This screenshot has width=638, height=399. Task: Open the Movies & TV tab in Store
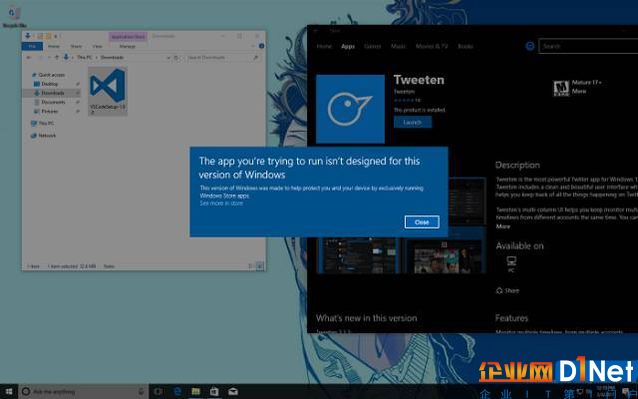(432, 46)
